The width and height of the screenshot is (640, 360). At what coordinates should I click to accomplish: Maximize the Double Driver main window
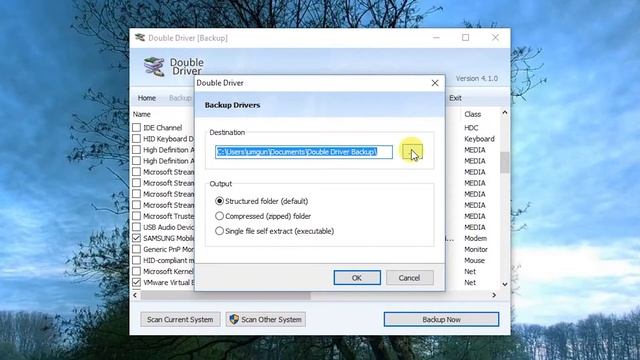click(465, 38)
